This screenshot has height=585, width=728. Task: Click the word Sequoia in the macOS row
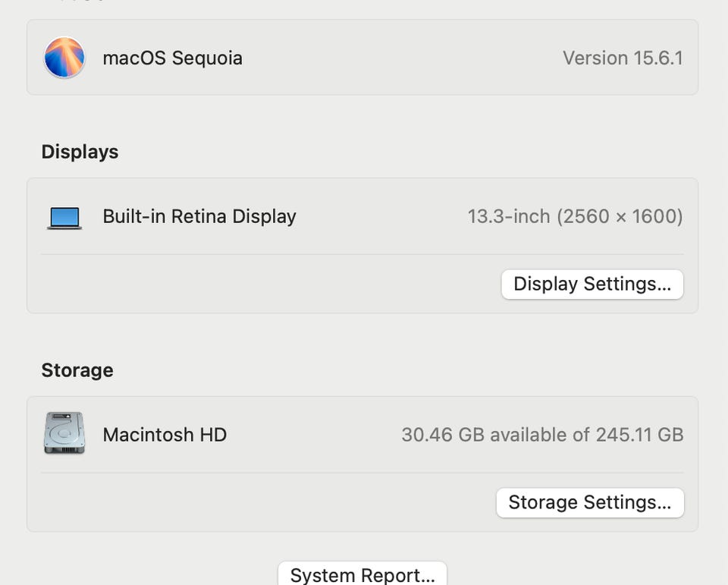click(x=207, y=58)
